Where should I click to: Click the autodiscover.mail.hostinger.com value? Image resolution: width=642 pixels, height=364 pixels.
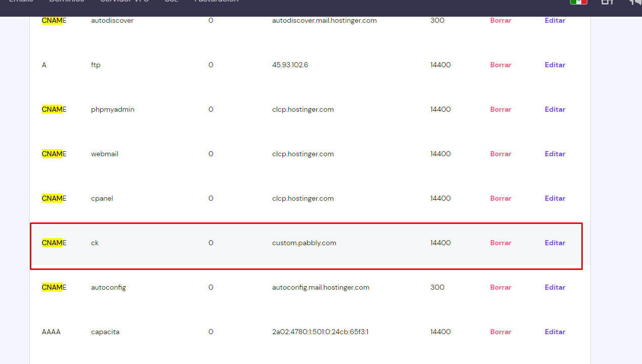coord(324,21)
